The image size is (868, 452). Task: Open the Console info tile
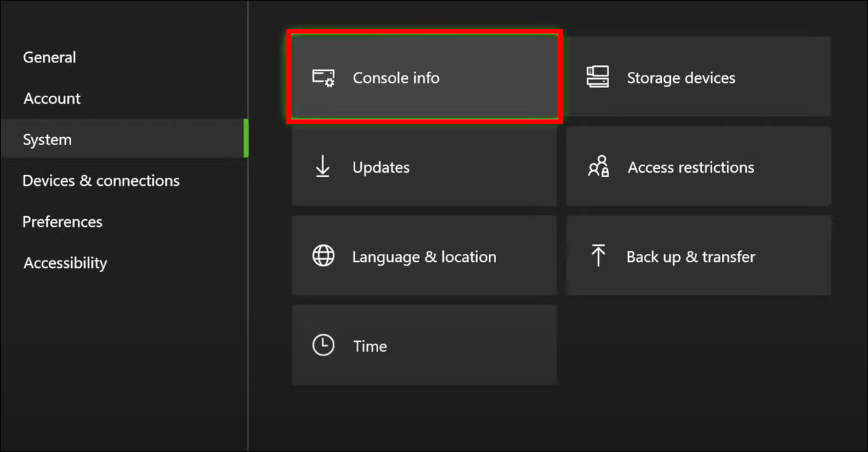[x=424, y=77]
